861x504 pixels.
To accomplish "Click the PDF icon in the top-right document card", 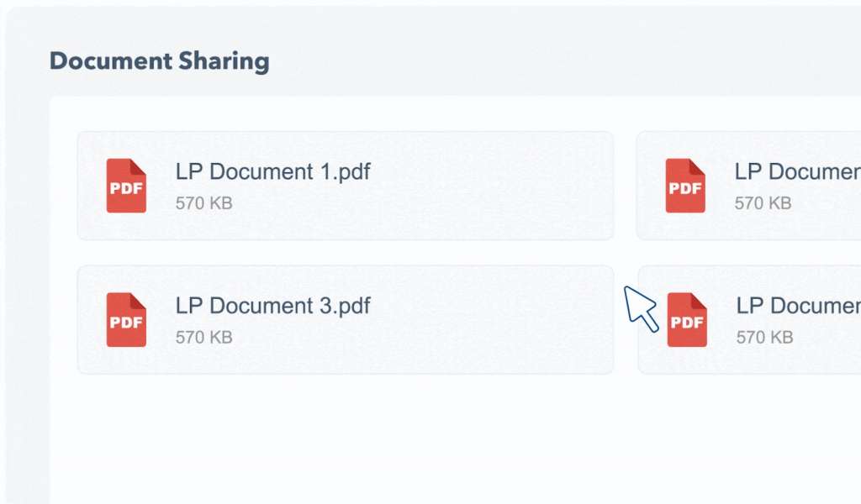I will point(685,186).
